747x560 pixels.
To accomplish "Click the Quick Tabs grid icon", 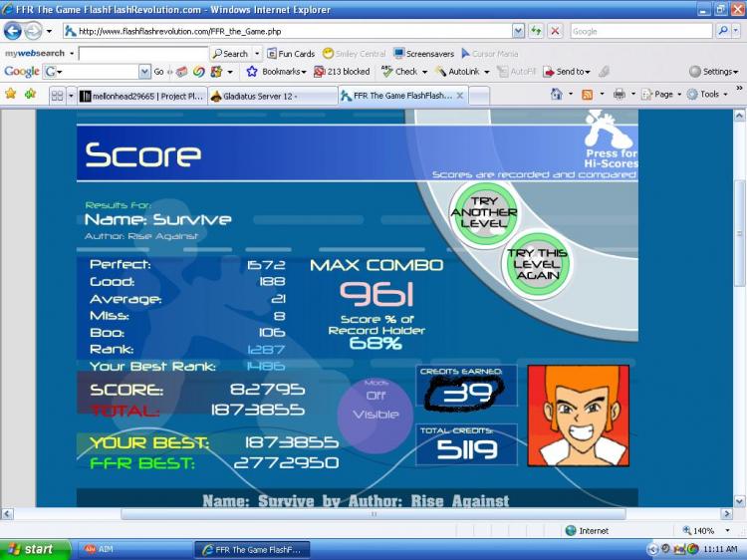I will [58, 96].
